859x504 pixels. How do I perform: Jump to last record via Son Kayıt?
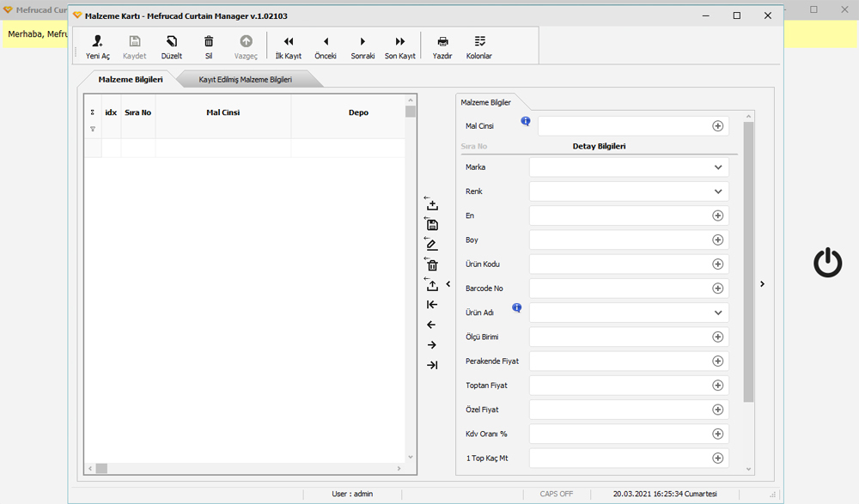coord(400,41)
